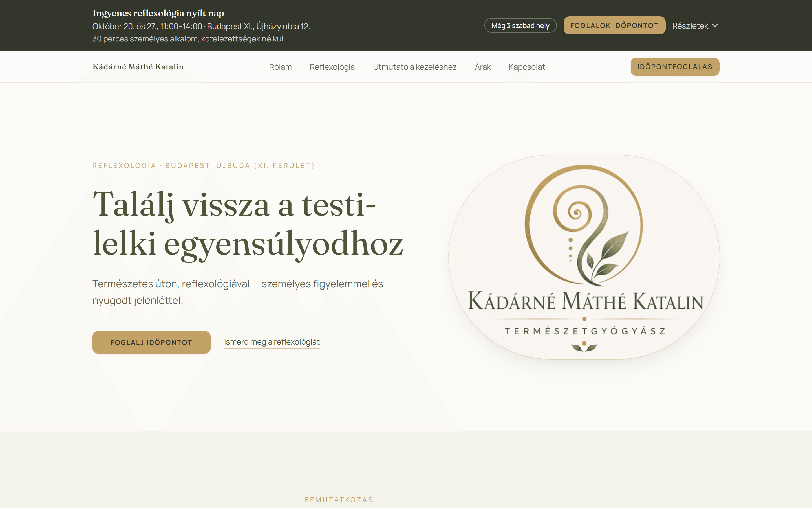Click the chevron icon next to Részletek
This screenshot has height=508, width=812.
point(715,25)
